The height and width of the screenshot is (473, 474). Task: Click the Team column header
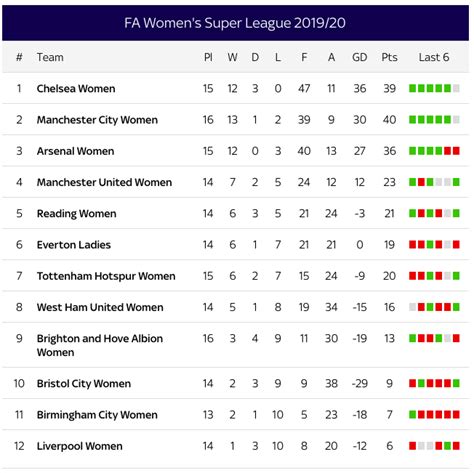(50, 57)
